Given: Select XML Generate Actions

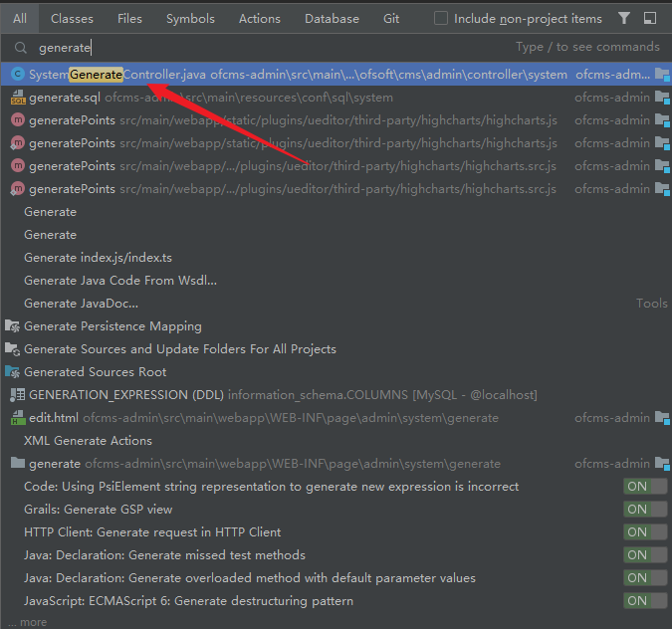Looking at the screenshot, I should [336, 441].
